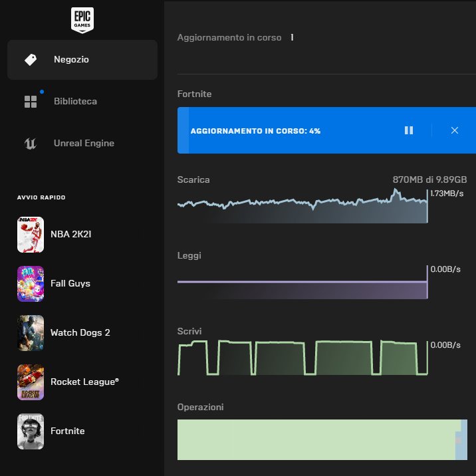
Task: Click the Leggi label
Action: (189, 255)
